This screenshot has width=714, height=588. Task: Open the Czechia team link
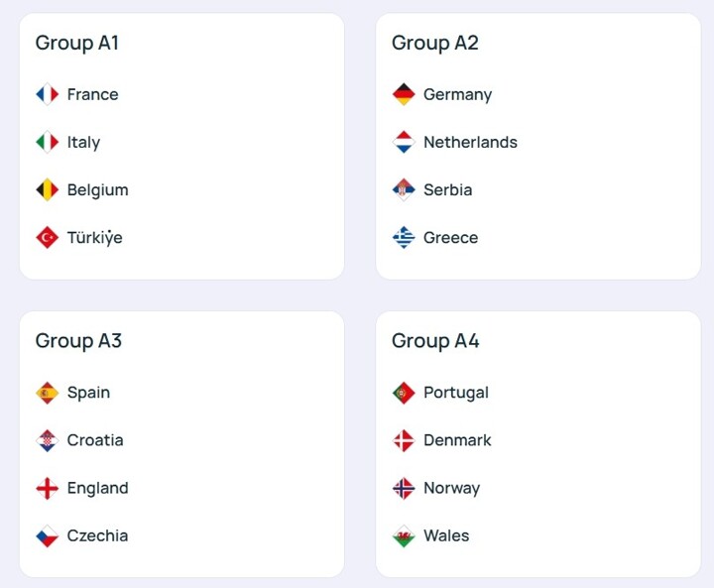click(x=97, y=535)
